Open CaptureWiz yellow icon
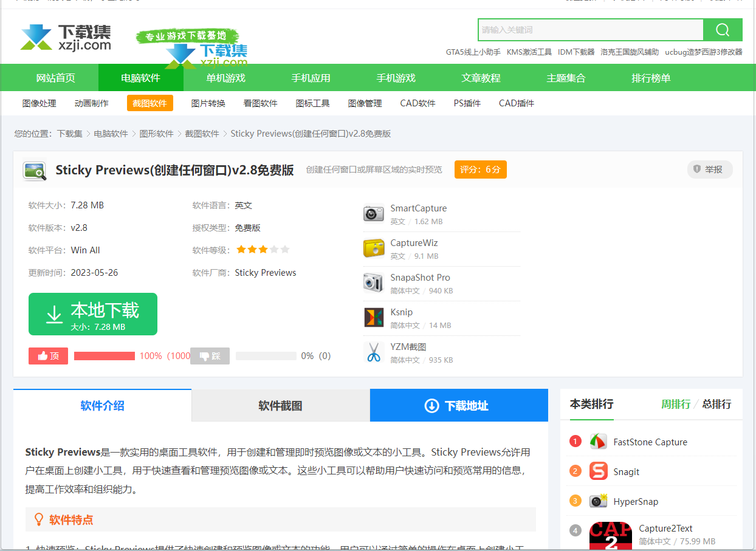Image resolution: width=756 pixels, height=551 pixels. pos(374,248)
